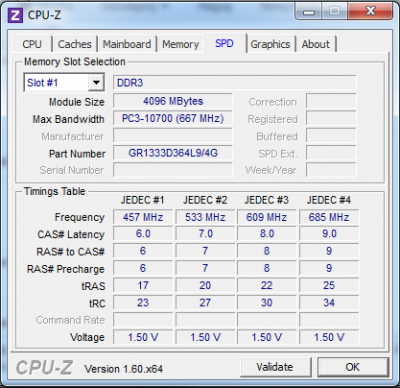The image size is (400, 388).
Task: Select the SPD tab
Action: tap(224, 43)
